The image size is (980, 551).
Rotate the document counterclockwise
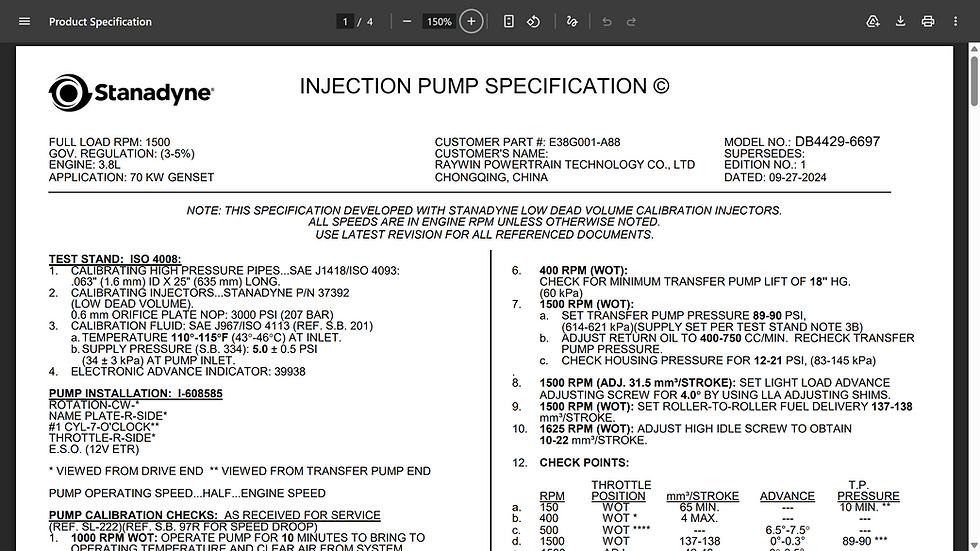click(x=533, y=21)
